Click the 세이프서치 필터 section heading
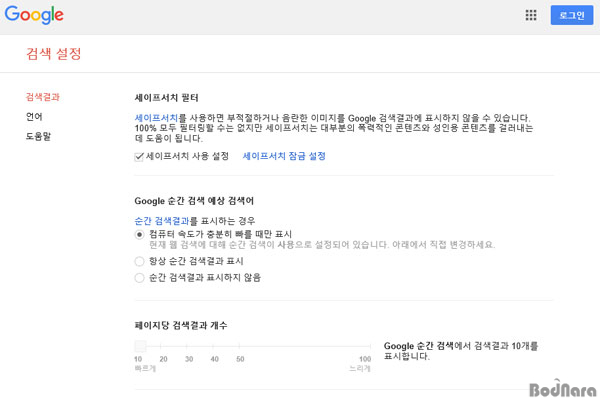600x400 pixels. (x=166, y=98)
